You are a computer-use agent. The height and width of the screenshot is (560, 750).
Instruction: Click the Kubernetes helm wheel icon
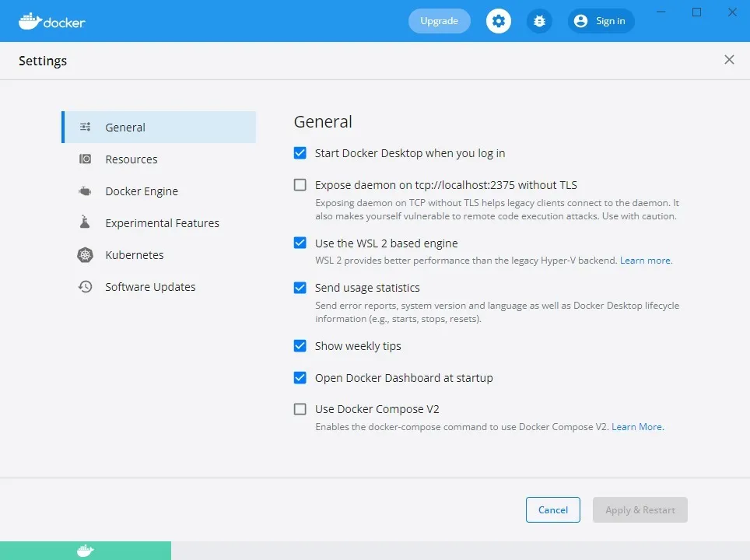[86, 255]
